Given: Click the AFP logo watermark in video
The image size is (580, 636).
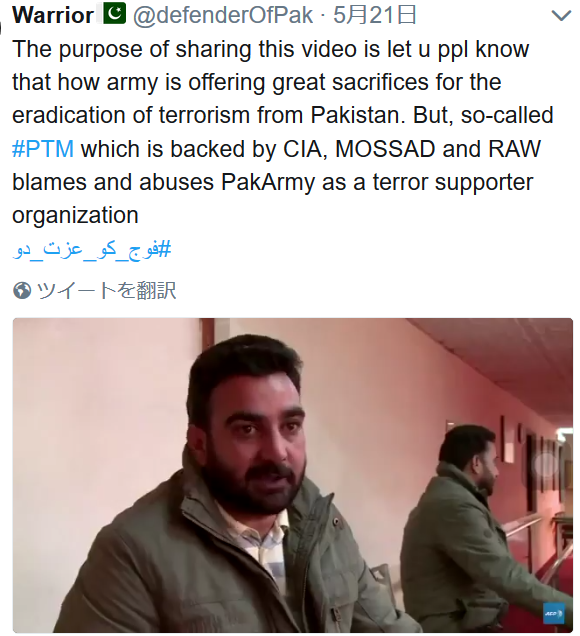Looking at the screenshot, I should point(554,613).
